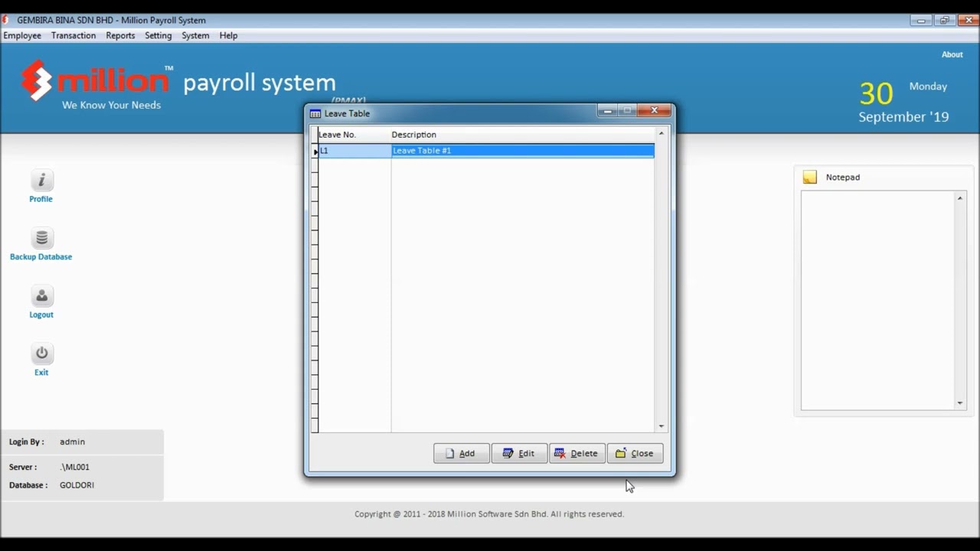
Task: Open the Transaction menu
Action: tap(73, 35)
